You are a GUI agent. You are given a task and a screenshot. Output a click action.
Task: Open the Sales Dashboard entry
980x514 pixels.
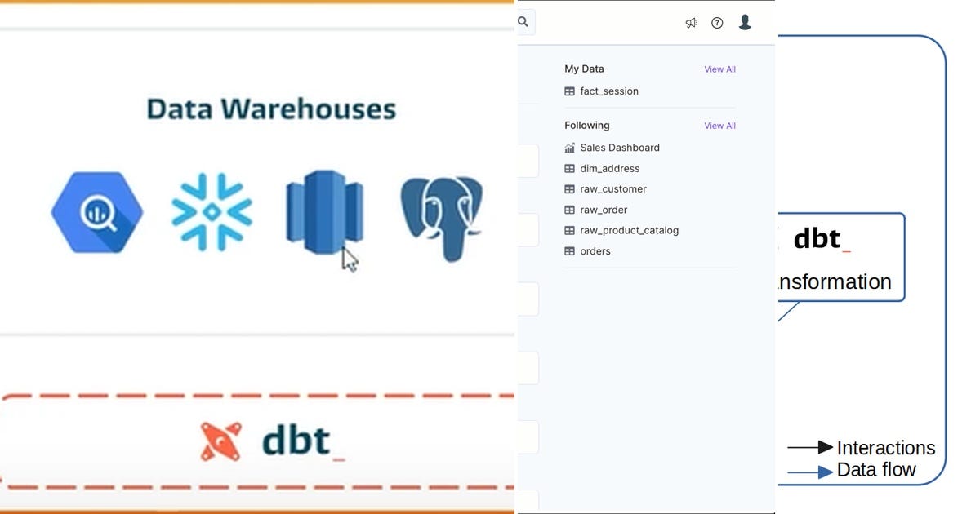click(619, 148)
